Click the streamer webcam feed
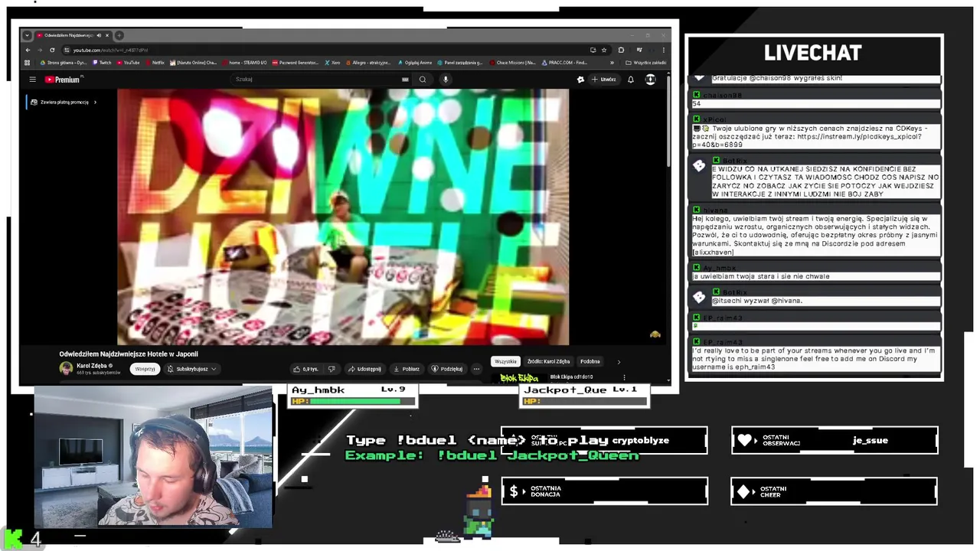Screen dimensions: 980x551 click(153, 458)
